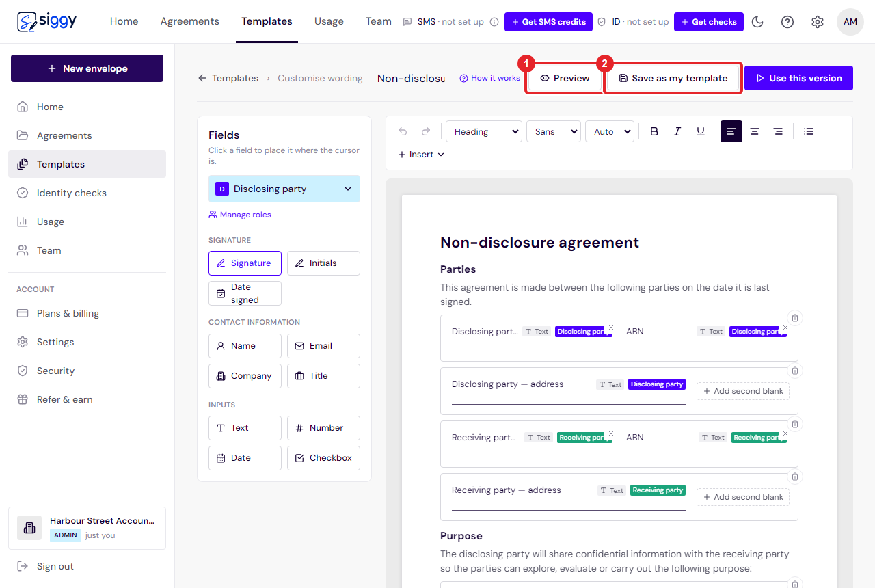875x588 pixels.
Task: Delete the Receiving party address row
Action: pos(795,477)
